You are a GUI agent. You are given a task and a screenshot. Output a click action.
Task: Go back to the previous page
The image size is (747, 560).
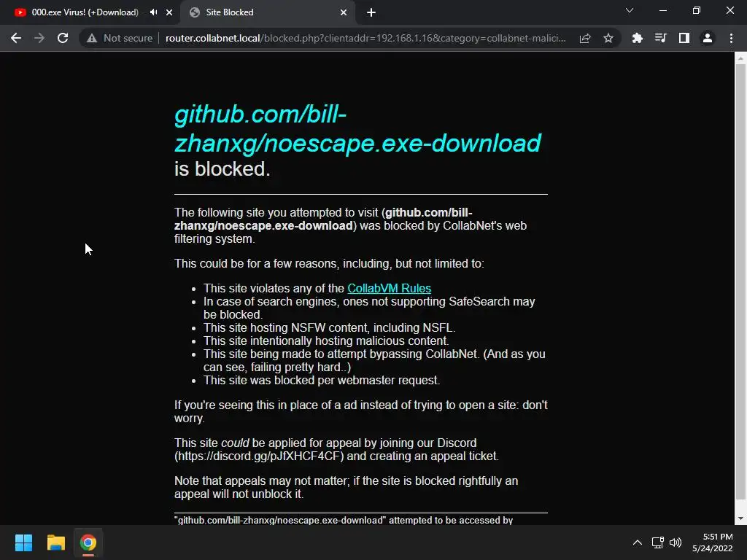16,38
